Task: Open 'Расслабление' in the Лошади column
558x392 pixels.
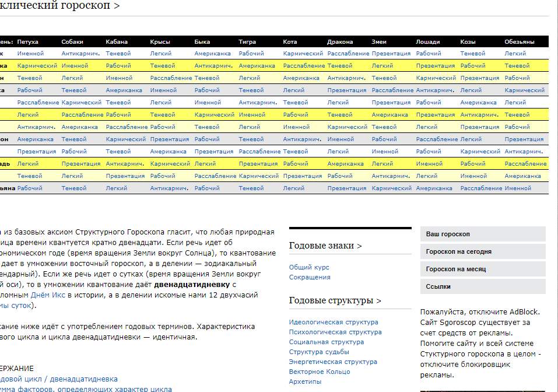Action: pyautogui.click(x=437, y=139)
